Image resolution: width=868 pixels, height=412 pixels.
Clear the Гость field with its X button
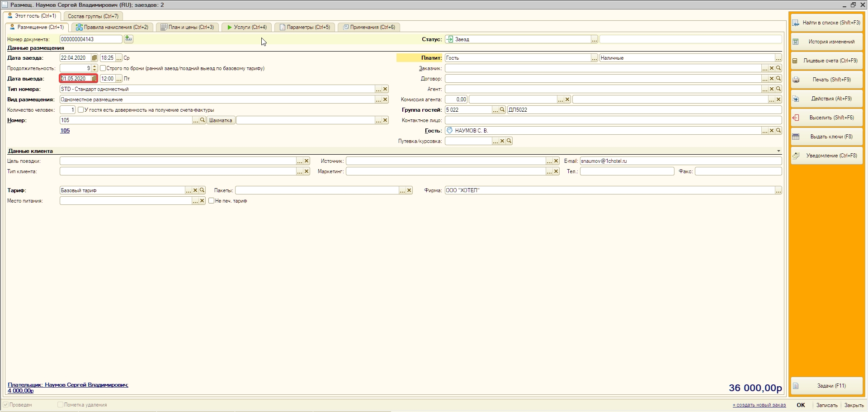pyautogui.click(x=772, y=131)
